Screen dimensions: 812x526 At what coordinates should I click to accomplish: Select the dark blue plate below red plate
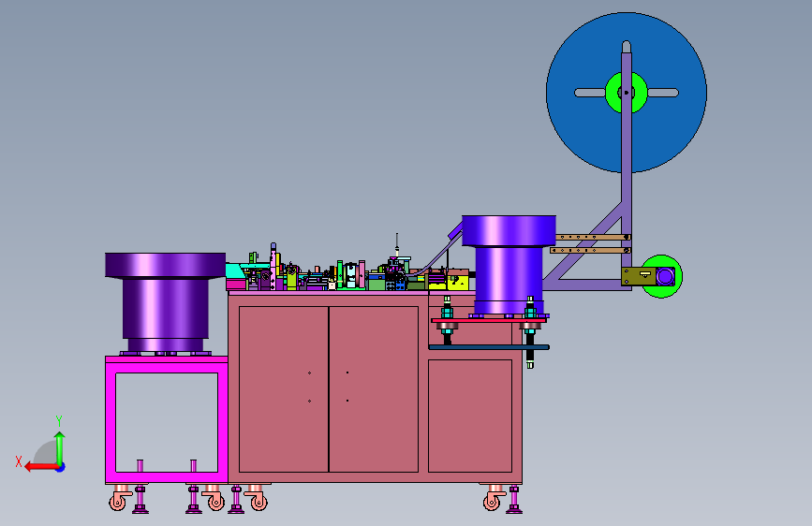point(489,347)
